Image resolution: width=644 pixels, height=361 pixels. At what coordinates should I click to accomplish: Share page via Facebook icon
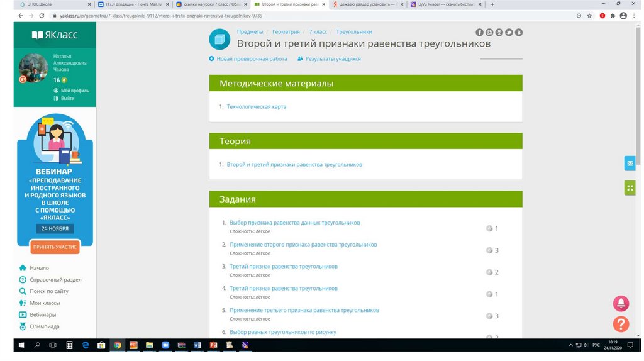click(x=479, y=33)
